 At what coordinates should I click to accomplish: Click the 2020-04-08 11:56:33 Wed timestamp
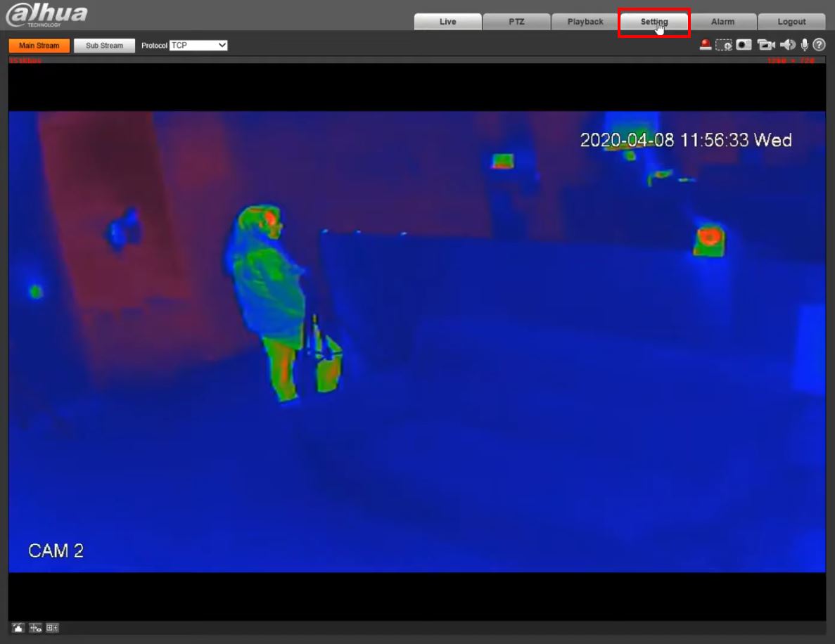(x=686, y=140)
